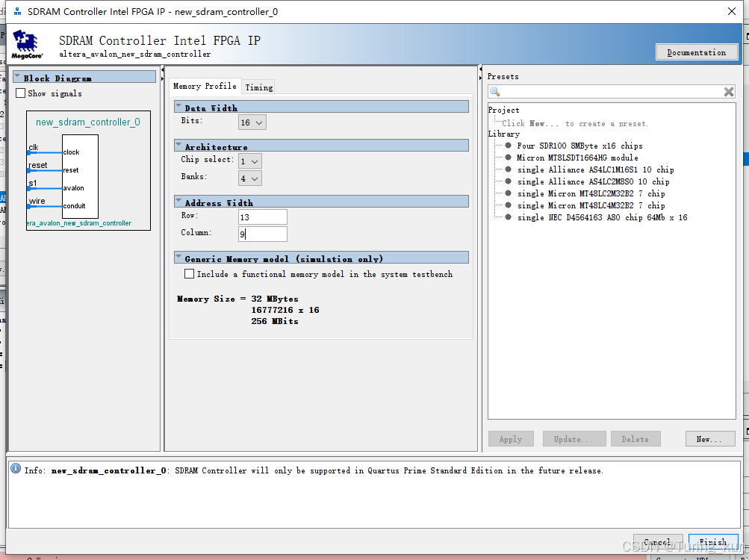Image resolution: width=749 pixels, height=560 pixels.
Task: Switch to the Timing tab
Action: point(259,87)
